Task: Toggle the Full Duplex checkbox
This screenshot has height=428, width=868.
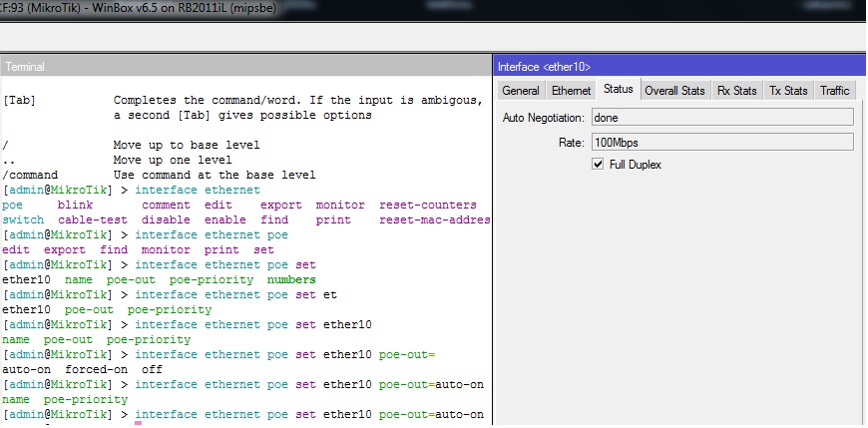Action: 598,165
